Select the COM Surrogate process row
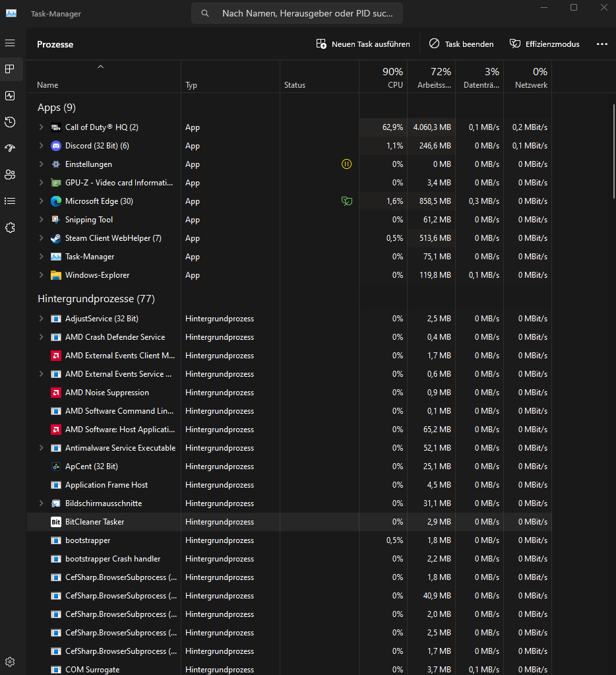Image resolution: width=616 pixels, height=675 pixels. tap(289, 670)
